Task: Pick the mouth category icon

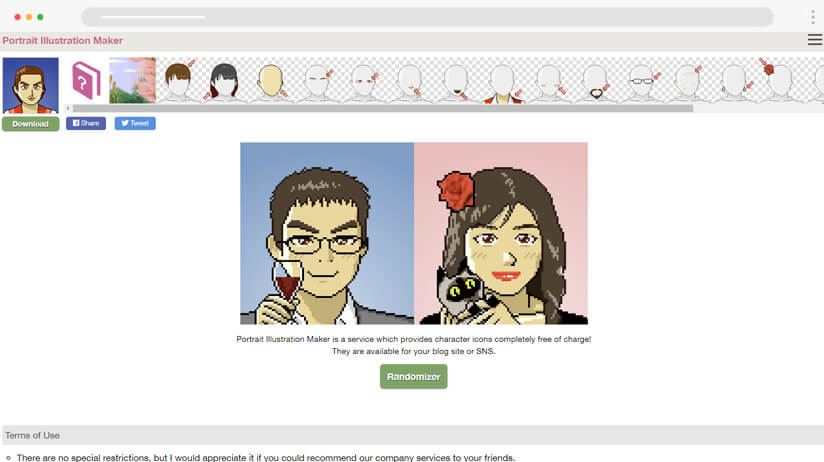Action: 456,80
